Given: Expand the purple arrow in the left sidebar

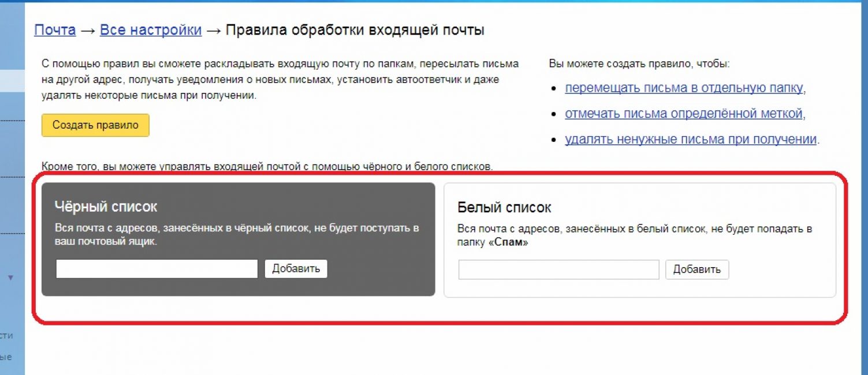Looking at the screenshot, I should [10, 278].
